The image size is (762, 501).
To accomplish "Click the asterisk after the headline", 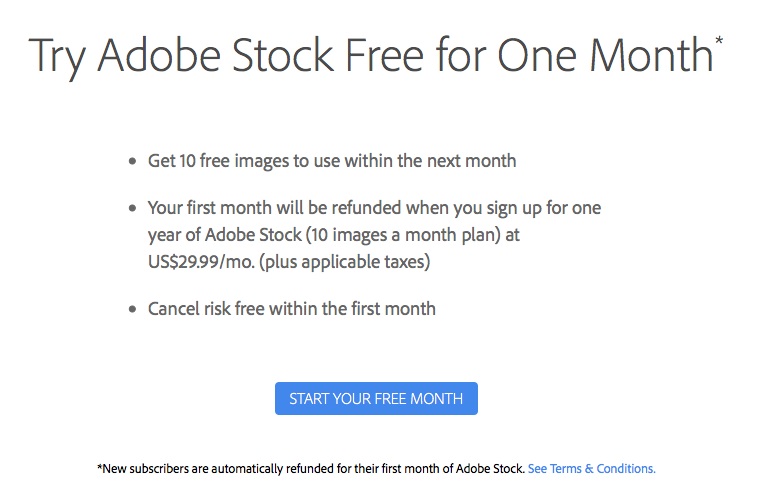I will (719, 40).
